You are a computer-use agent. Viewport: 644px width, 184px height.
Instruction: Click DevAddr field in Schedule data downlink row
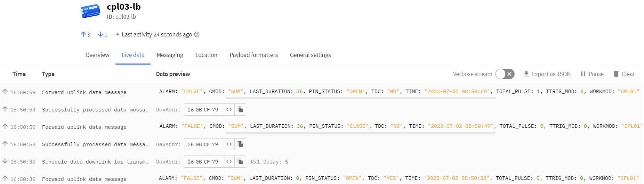[x=203, y=162]
